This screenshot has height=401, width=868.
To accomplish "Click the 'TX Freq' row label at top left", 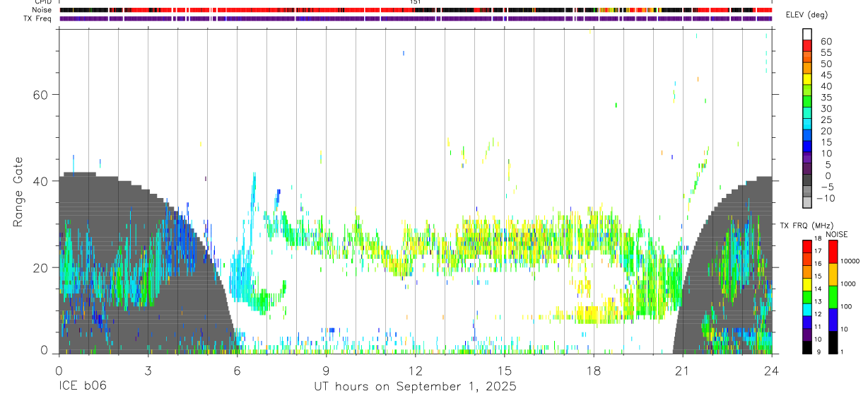I will tap(38, 18).
